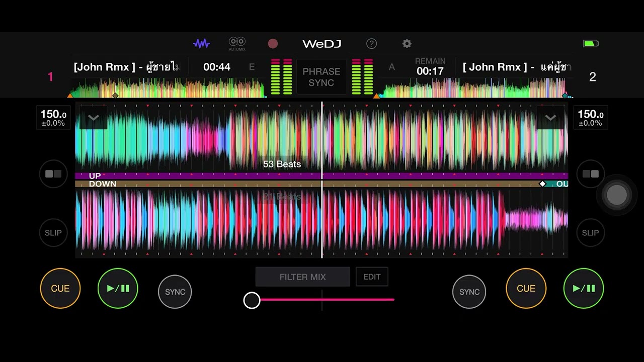The width and height of the screenshot is (644, 362).
Task: Click the deck 2 overview waveform
Action: tap(475, 88)
